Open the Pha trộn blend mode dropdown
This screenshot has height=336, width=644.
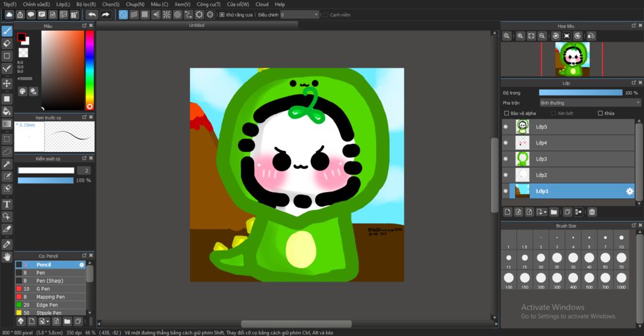(x=590, y=103)
